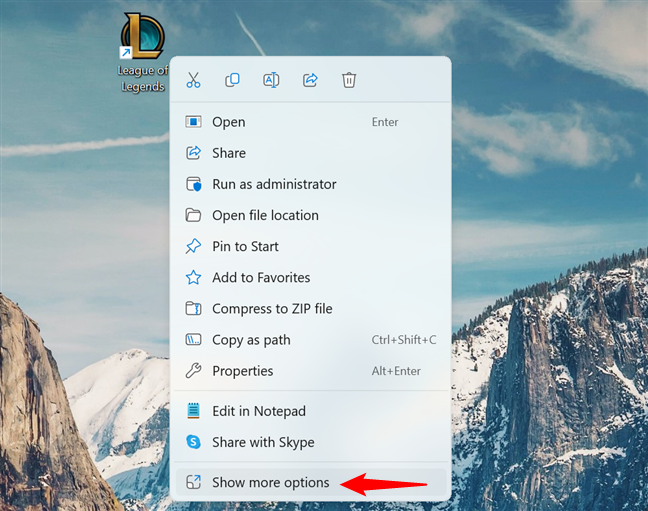Click the Copy icon in context menu
The image size is (648, 511).
(x=232, y=80)
